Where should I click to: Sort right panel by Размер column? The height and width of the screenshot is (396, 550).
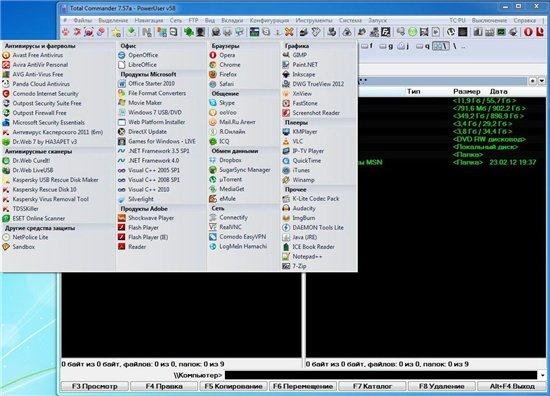click(x=467, y=92)
